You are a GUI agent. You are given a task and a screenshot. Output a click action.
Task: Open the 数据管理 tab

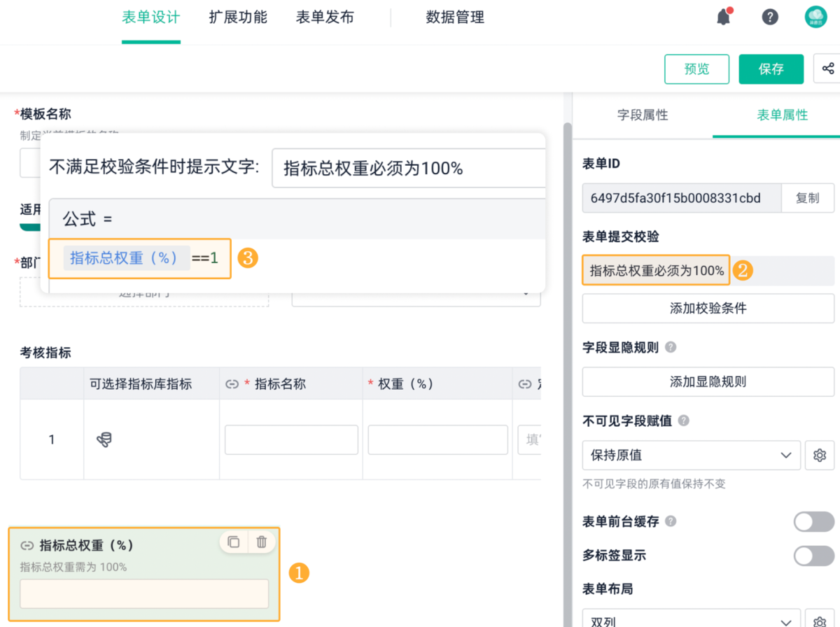click(455, 17)
